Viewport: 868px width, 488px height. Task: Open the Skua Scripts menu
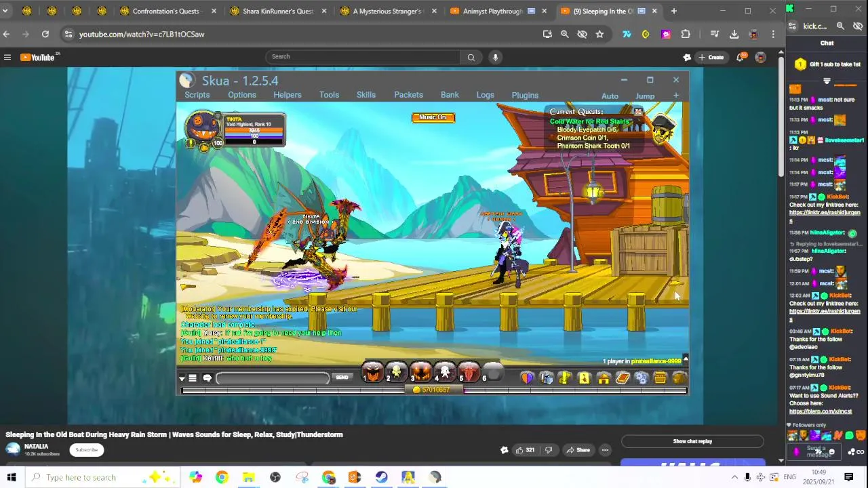click(x=197, y=95)
